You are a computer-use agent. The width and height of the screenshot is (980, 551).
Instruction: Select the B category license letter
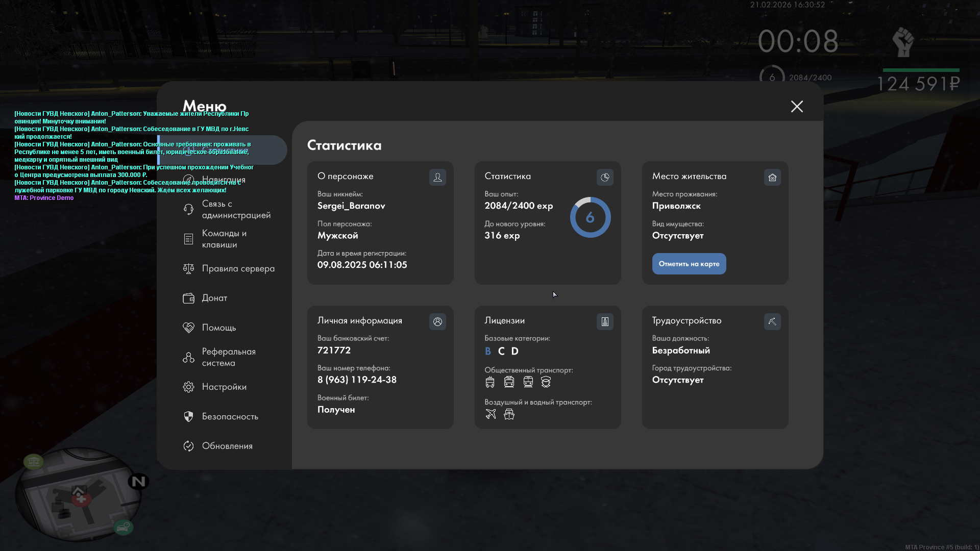click(488, 351)
